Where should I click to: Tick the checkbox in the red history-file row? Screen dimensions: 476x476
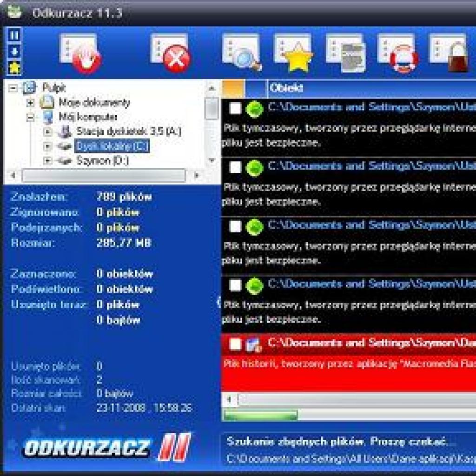235,344
